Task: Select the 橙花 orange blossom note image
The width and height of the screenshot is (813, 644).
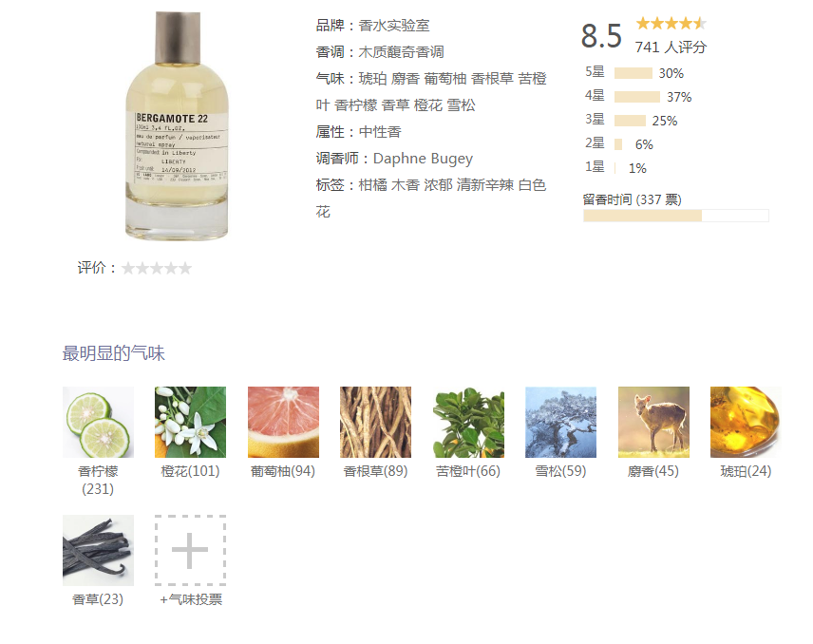Action: pos(190,422)
